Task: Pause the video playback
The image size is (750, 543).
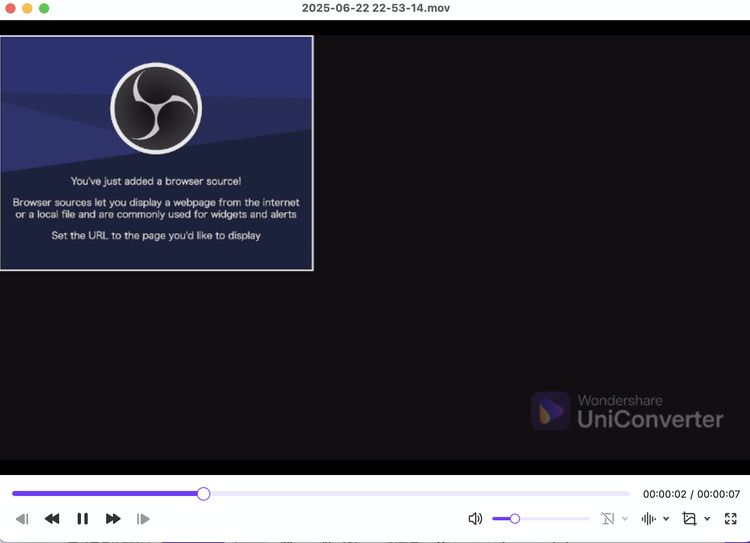Action: [x=83, y=519]
